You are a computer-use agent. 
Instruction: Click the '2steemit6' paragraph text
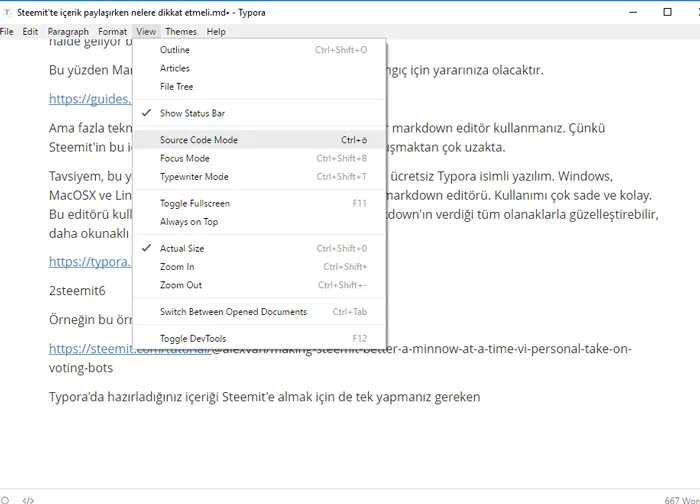(x=77, y=291)
